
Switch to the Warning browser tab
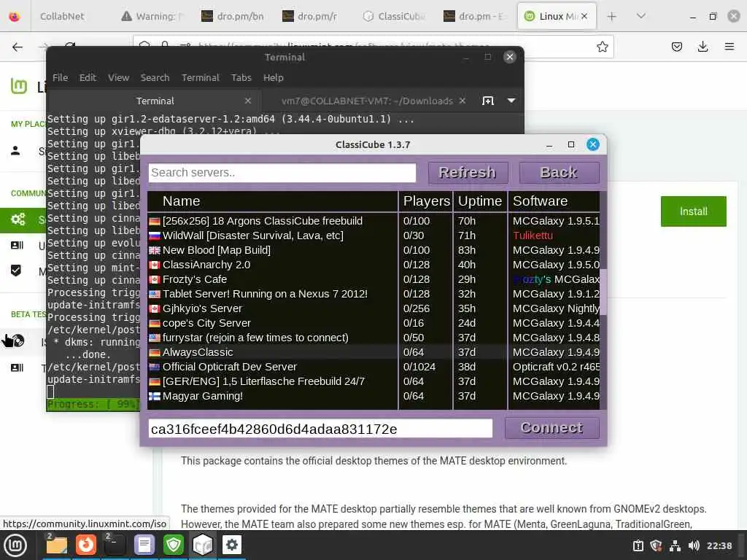pos(152,16)
